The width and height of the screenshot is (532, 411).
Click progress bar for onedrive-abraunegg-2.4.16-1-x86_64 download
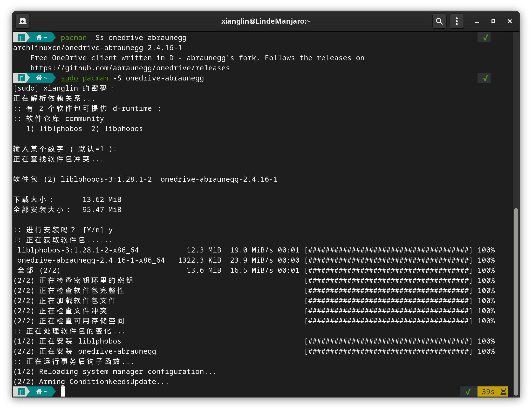(x=389, y=260)
